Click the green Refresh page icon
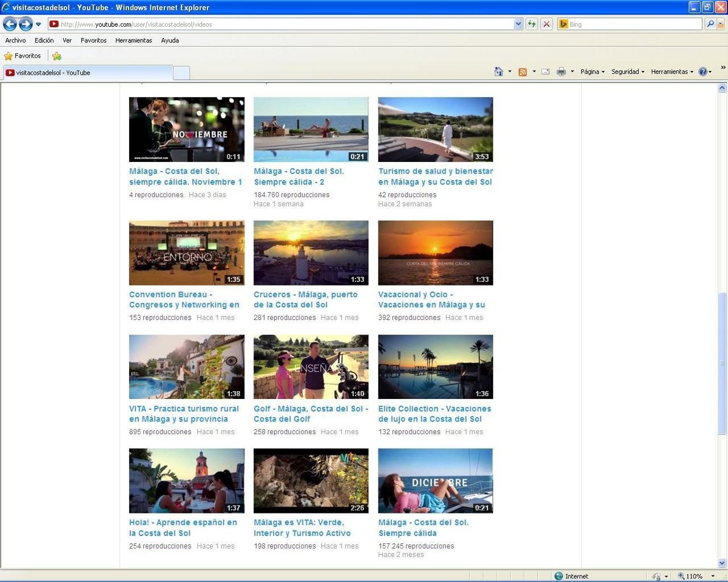728x582 pixels. [532, 24]
